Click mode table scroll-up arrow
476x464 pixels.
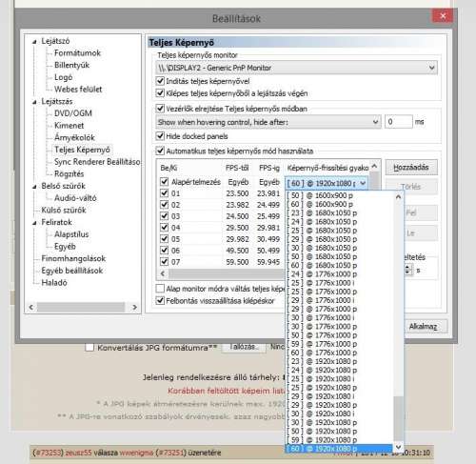coord(375,166)
